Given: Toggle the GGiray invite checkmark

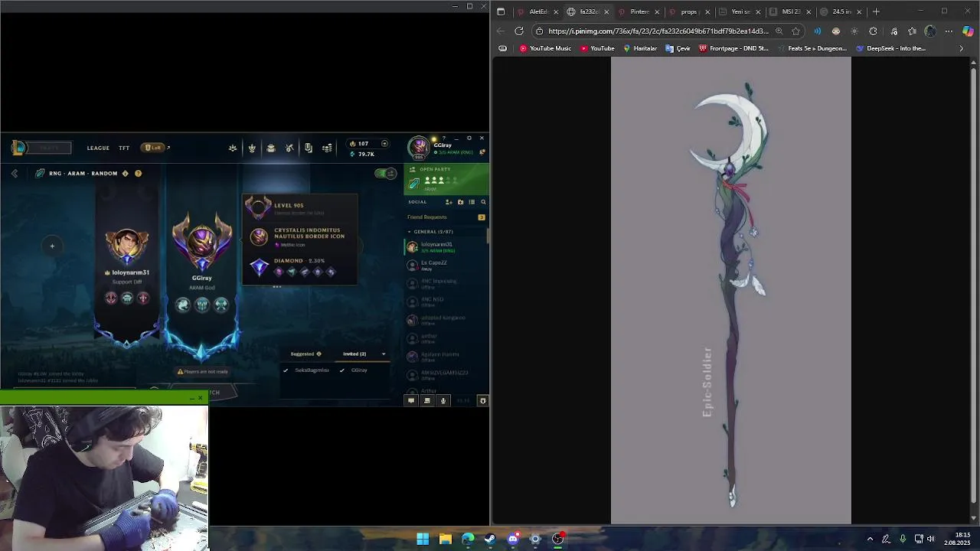Looking at the screenshot, I should tap(342, 370).
